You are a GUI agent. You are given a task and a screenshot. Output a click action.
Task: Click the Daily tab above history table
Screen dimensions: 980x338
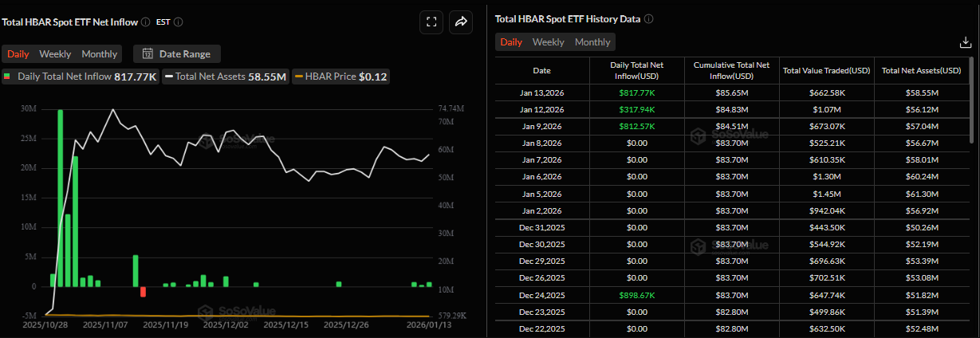click(x=511, y=42)
